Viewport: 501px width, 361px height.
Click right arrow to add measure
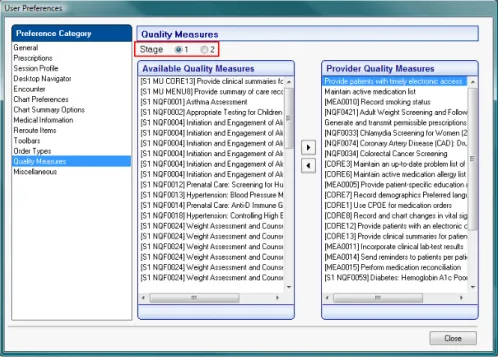[x=308, y=147]
